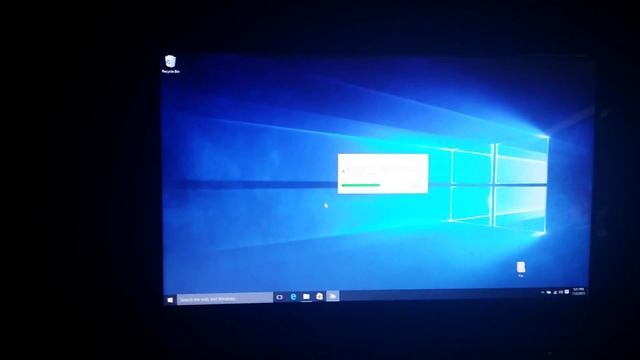The height and width of the screenshot is (360, 640).
Task: Click the green progress bar in the dialog
Action: [361, 185]
